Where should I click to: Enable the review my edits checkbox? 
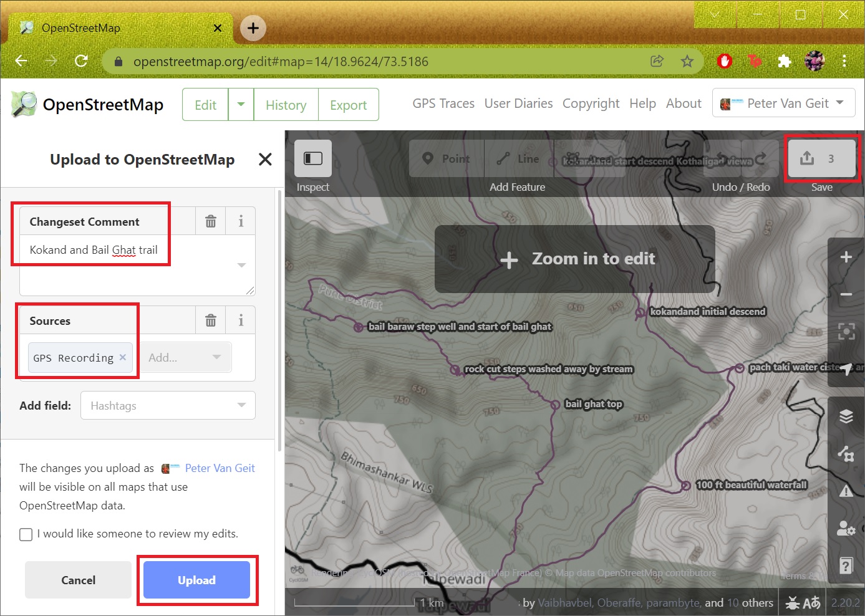[26, 534]
